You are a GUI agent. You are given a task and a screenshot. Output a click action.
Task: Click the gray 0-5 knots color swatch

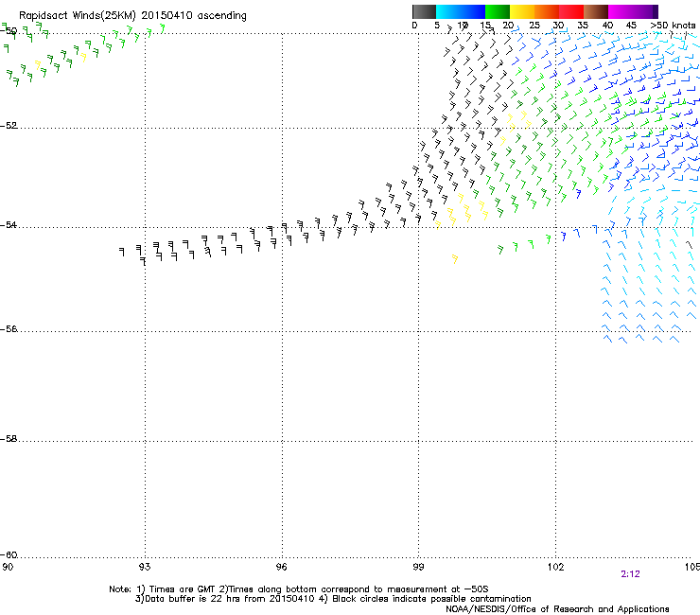(424, 11)
